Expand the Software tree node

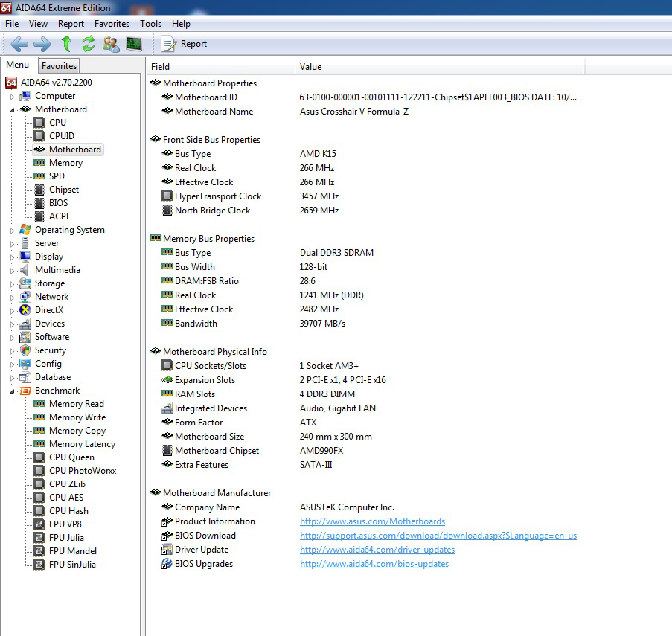(13, 338)
